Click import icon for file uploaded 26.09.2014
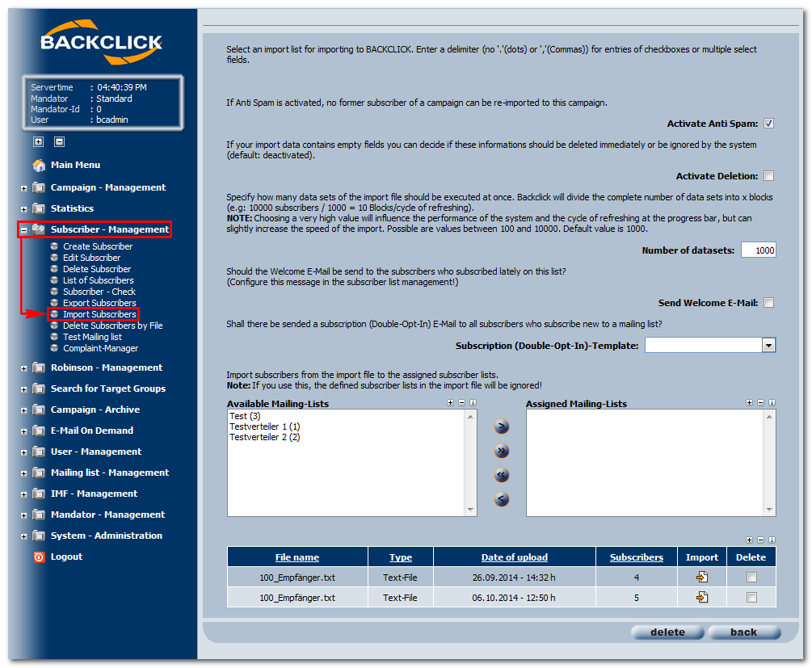 click(702, 578)
